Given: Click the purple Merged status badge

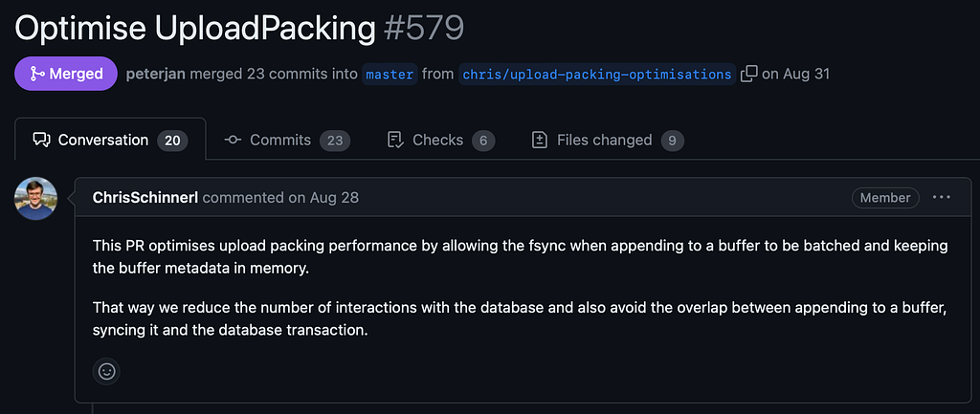Looking at the screenshot, I should 66,74.
